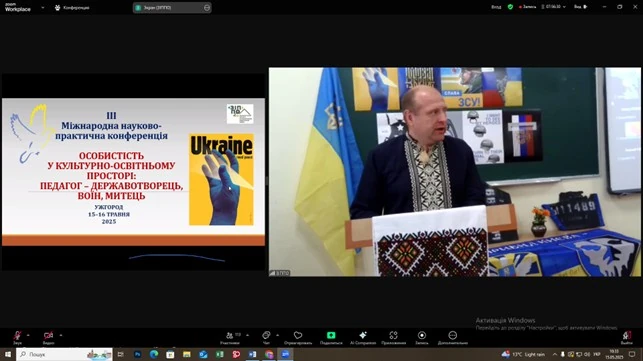
Task: Open the weather widget showing Light rain
Action: [x=523, y=354]
